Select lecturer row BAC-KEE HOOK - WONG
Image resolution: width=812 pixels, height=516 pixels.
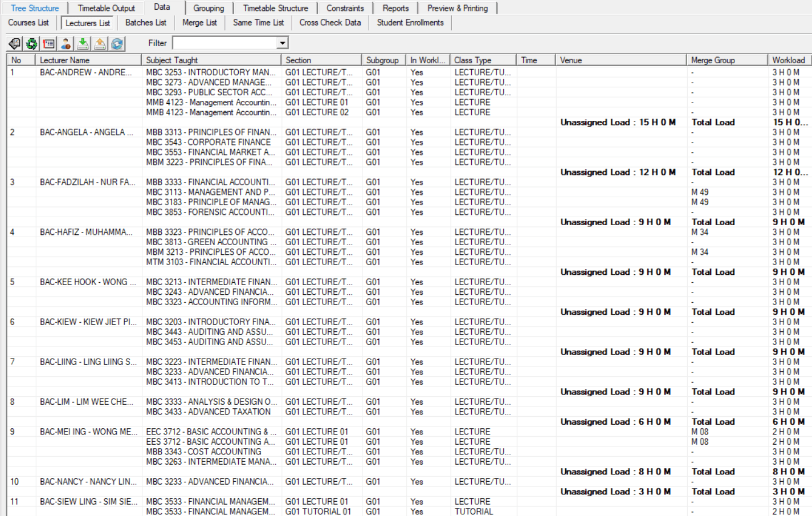click(88, 282)
